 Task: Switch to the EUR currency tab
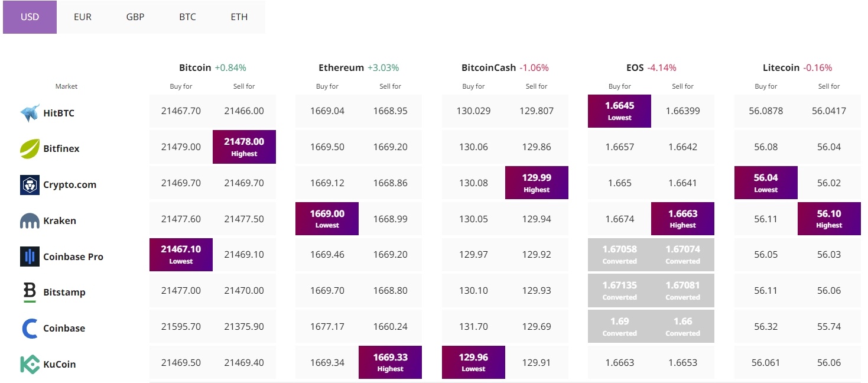click(83, 17)
